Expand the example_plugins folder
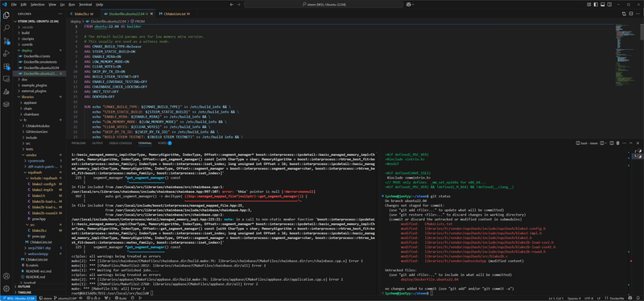 pyautogui.click(x=39, y=85)
